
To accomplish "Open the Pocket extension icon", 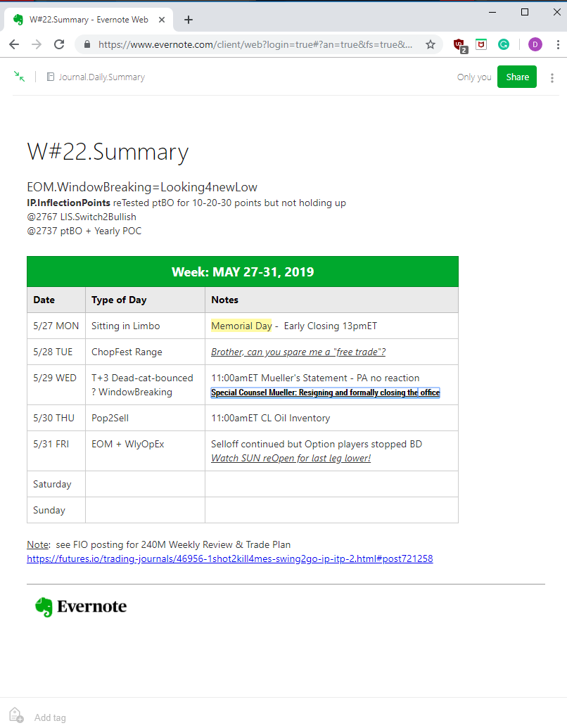I will (x=482, y=44).
